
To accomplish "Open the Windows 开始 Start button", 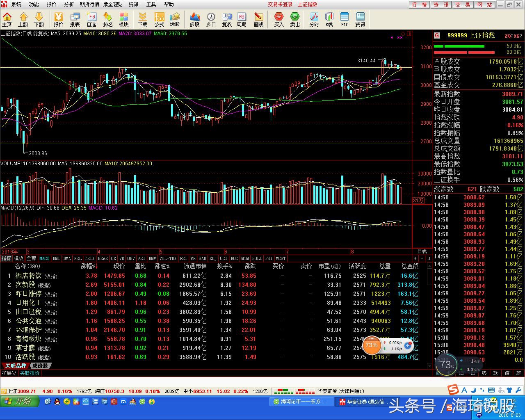I will [19, 401].
